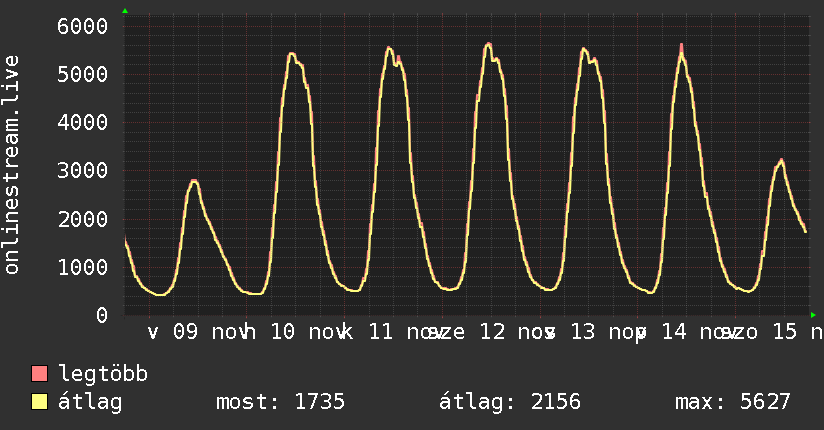Click the most: 1735 value
The width and height of the screenshot is (824, 430).
(x=281, y=402)
